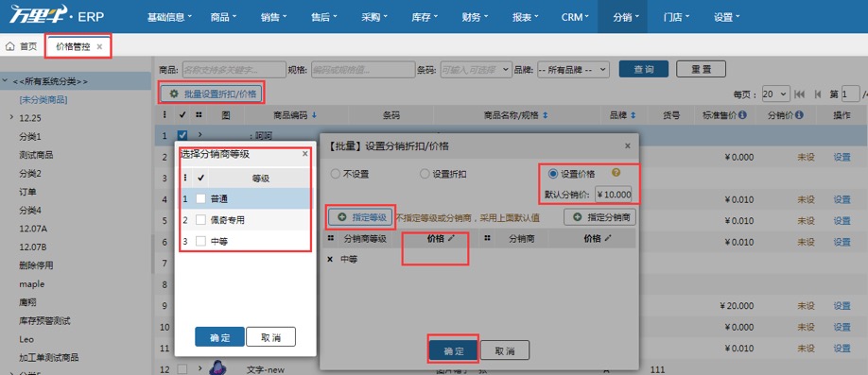Click the pencil icon beside first 价格 header
The width and height of the screenshot is (868, 375).
(451, 238)
